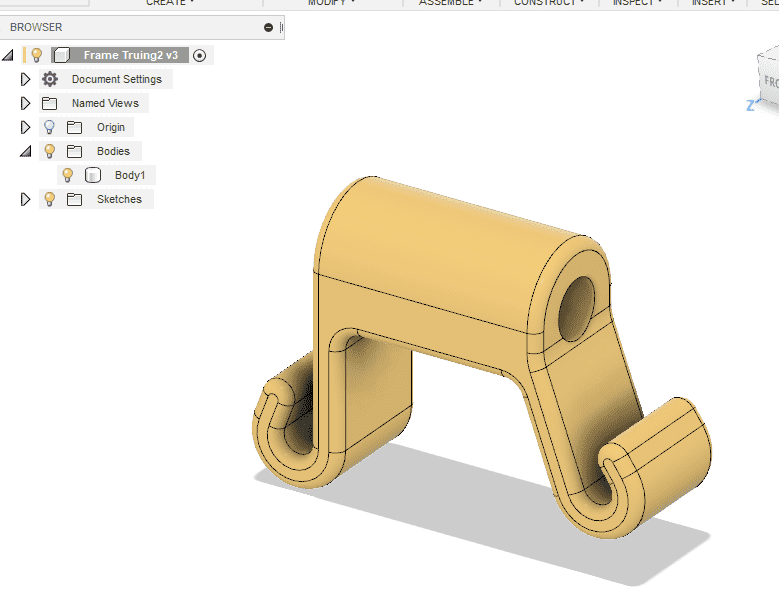Show the Origin folder using its lightbulb
Screen dimensions: 779x610
pyautogui.click(x=49, y=127)
